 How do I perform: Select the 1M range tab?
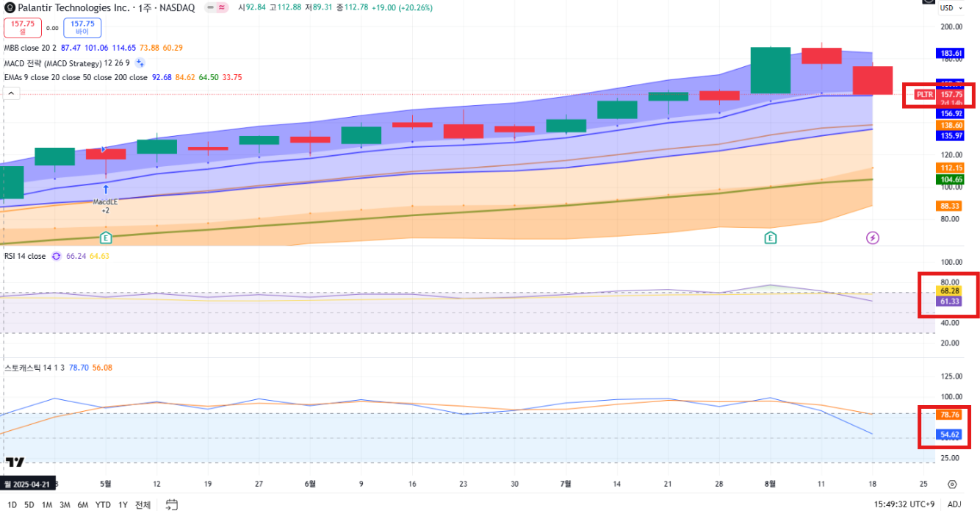click(x=47, y=504)
